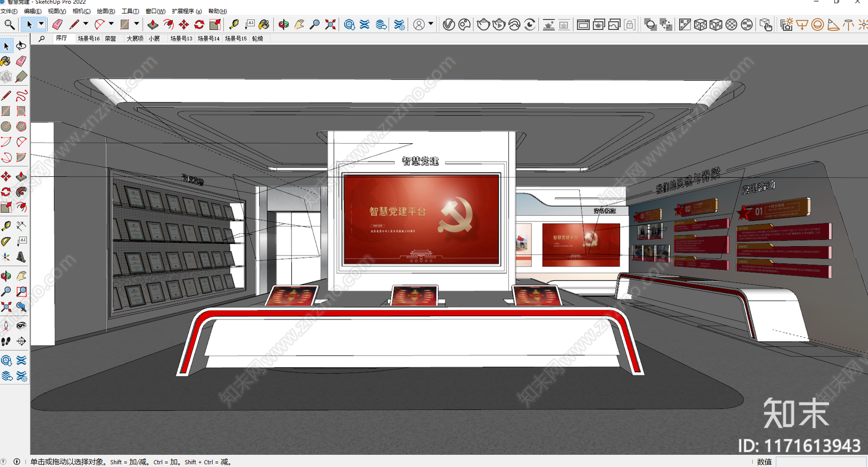This screenshot has height=467, width=868.
Task: Open the 帮助(H) menu
Action: point(218,11)
